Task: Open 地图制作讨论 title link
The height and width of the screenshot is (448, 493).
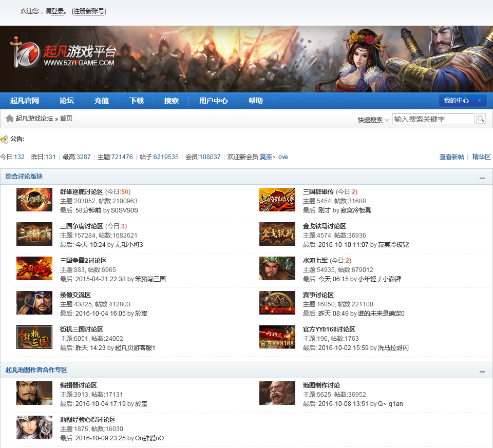Action: (x=321, y=385)
